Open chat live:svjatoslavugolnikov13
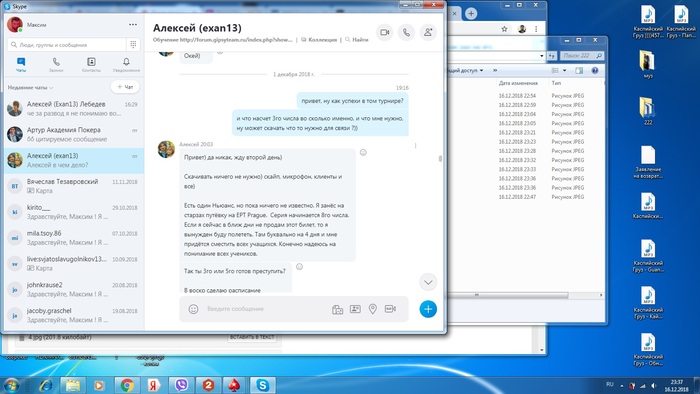The image size is (700, 394). (x=74, y=264)
